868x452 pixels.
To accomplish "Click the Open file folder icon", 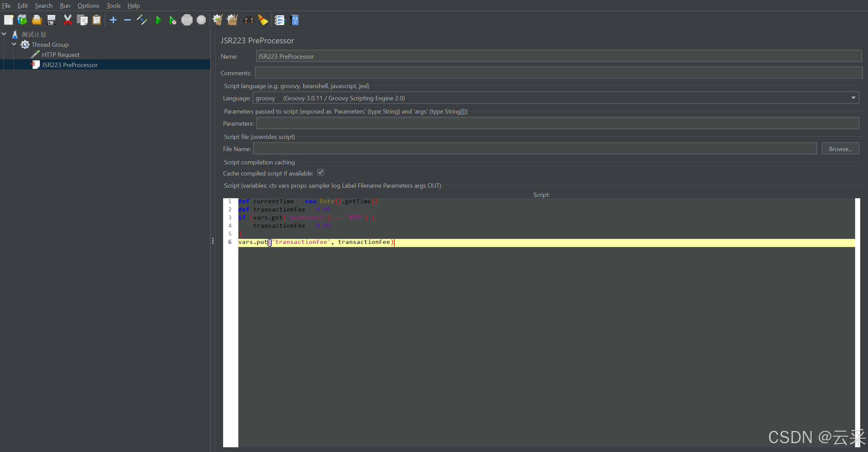I will pos(37,20).
